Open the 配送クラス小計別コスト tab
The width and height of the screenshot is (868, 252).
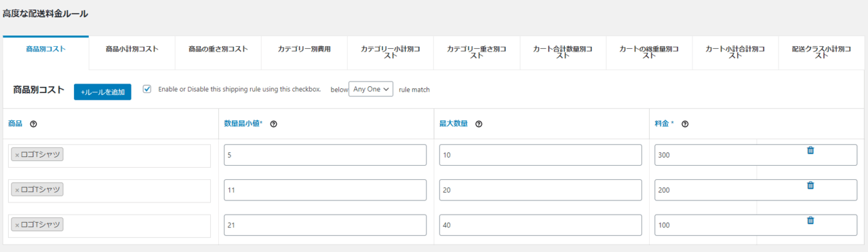pos(821,52)
